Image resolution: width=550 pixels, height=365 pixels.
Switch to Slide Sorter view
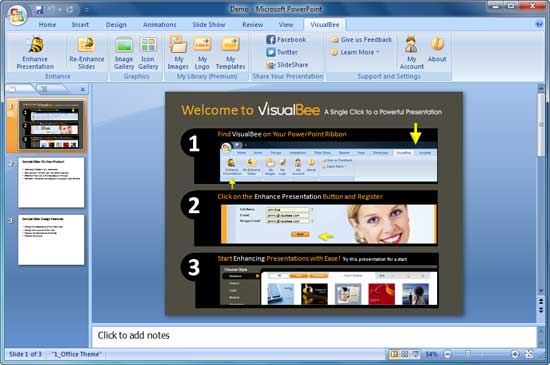[404, 354]
